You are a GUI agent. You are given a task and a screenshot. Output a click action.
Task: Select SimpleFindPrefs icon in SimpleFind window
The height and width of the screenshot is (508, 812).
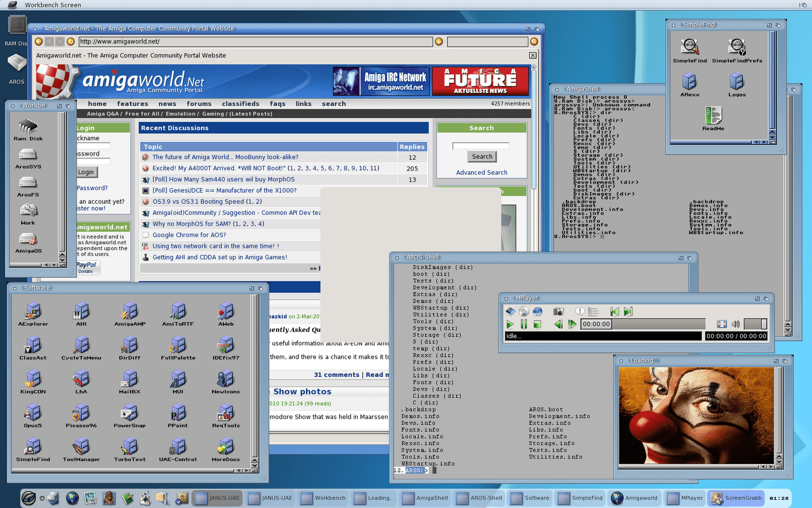click(x=737, y=51)
